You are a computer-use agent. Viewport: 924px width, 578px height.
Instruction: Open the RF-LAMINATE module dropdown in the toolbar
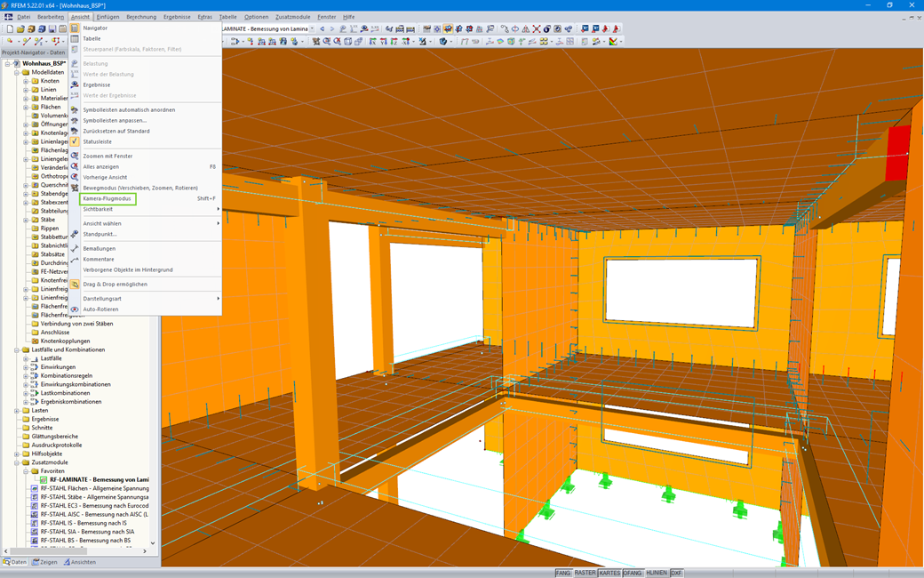coord(311,28)
